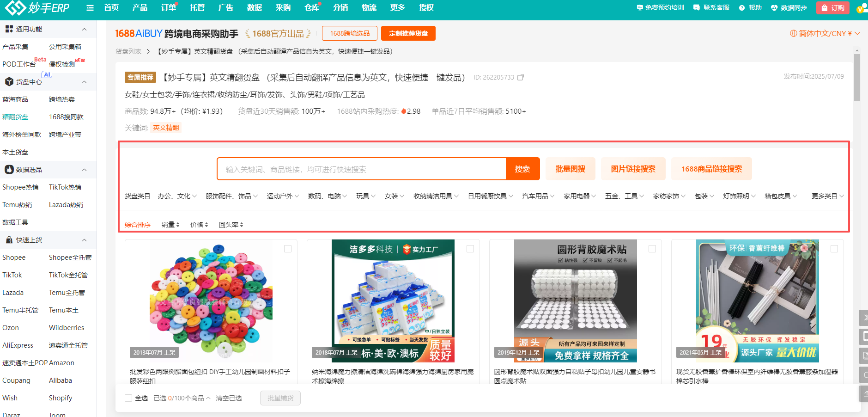Select the 综合排序 sorting tab
Image resolution: width=868 pixels, height=417 pixels.
point(138,225)
